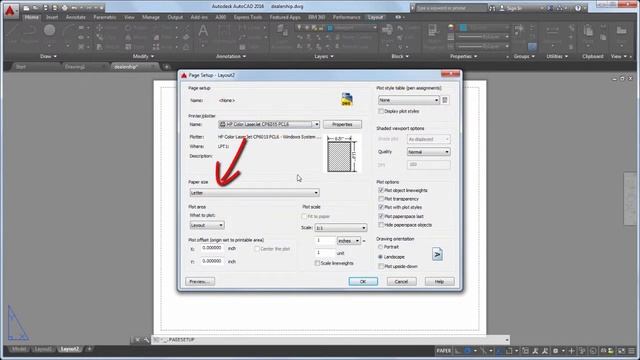
Task: Click the drawing orientation page icon
Action: [437, 254]
